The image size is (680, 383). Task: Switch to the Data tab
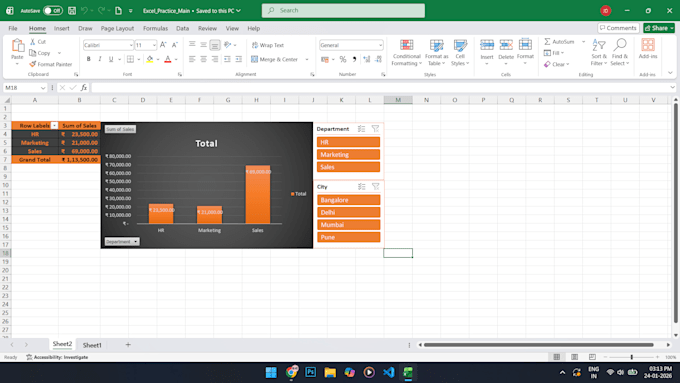pos(183,28)
